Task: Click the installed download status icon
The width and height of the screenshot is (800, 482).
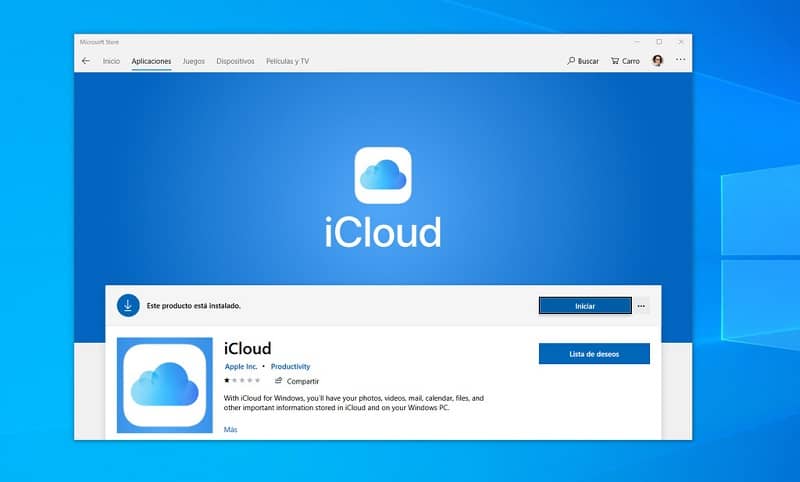Action: pyautogui.click(x=128, y=306)
